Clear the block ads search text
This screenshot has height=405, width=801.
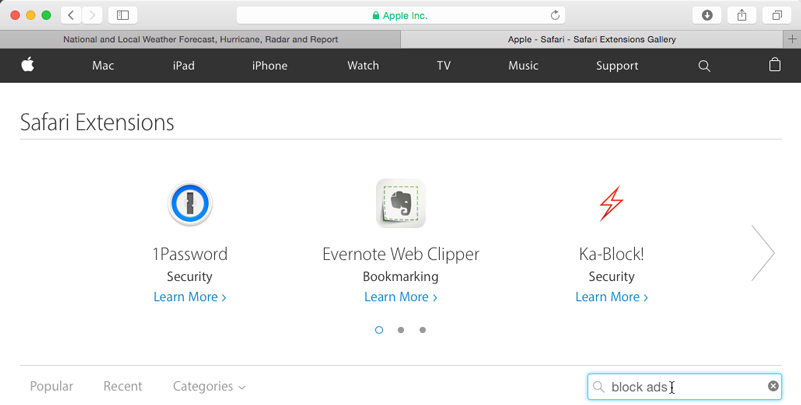pyautogui.click(x=773, y=386)
